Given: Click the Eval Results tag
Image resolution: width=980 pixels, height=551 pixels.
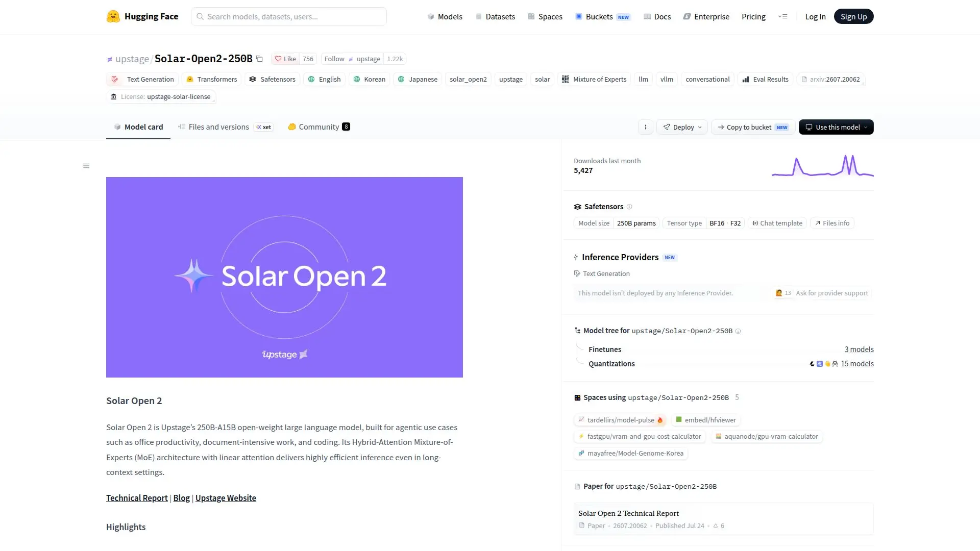Looking at the screenshot, I should tap(765, 79).
